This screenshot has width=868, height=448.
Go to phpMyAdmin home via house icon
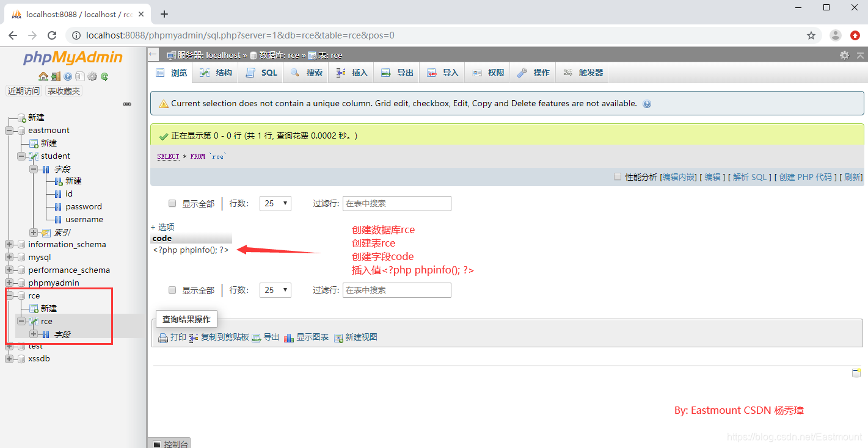tap(43, 77)
